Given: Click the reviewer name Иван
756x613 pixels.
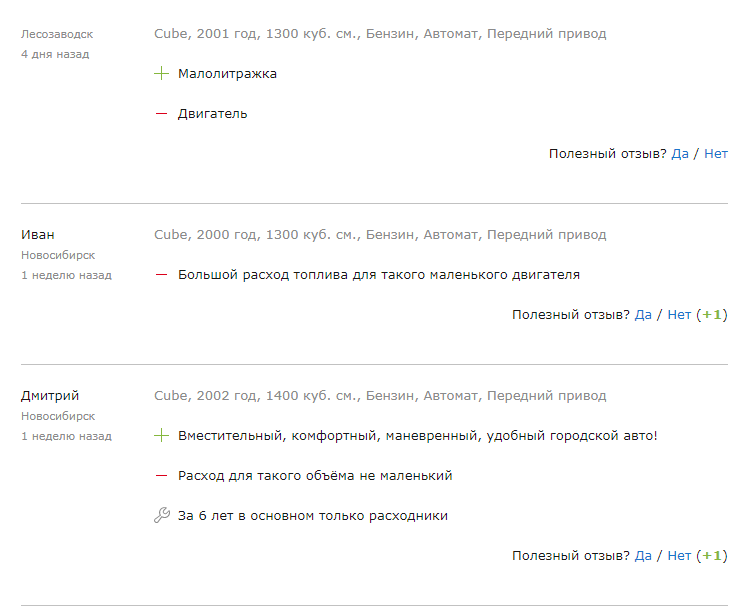Looking at the screenshot, I should click(x=38, y=235).
